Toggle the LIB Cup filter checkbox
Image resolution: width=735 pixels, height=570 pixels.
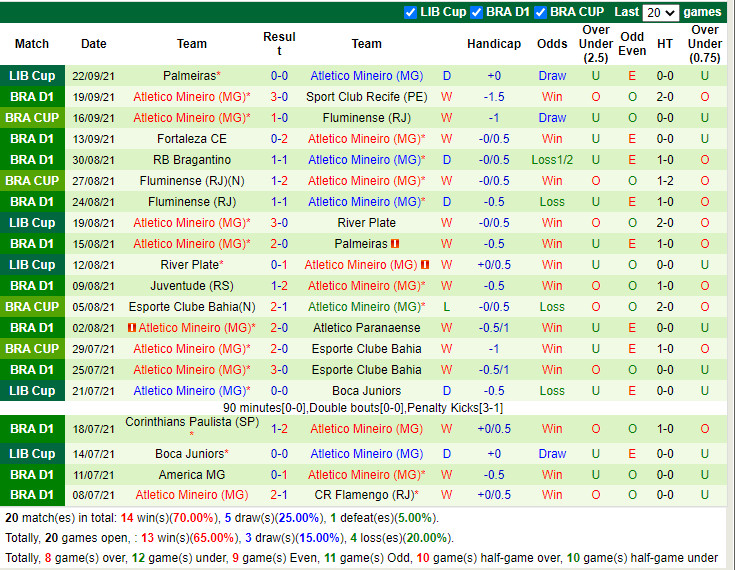(x=410, y=12)
